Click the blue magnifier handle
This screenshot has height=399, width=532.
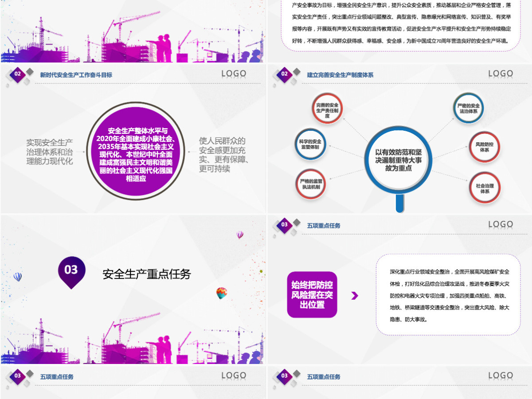[399, 203]
